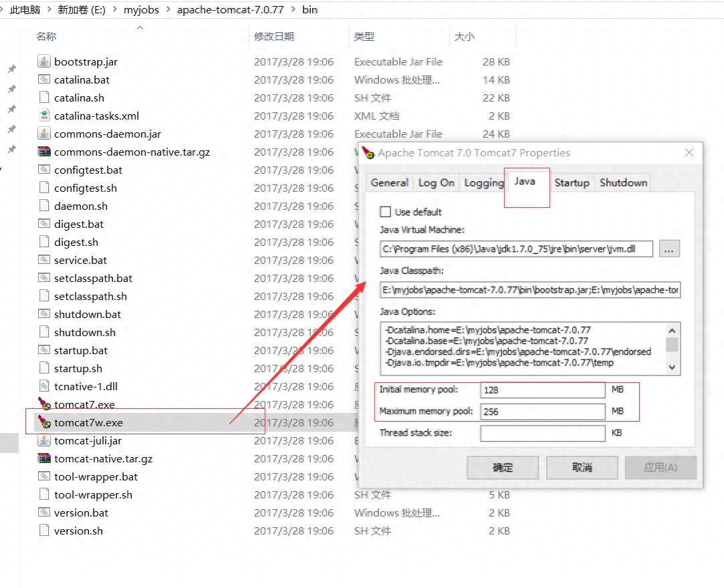Click the version.sh file icon
Screen dimensions: 724x588
pyautogui.click(x=44, y=531)
